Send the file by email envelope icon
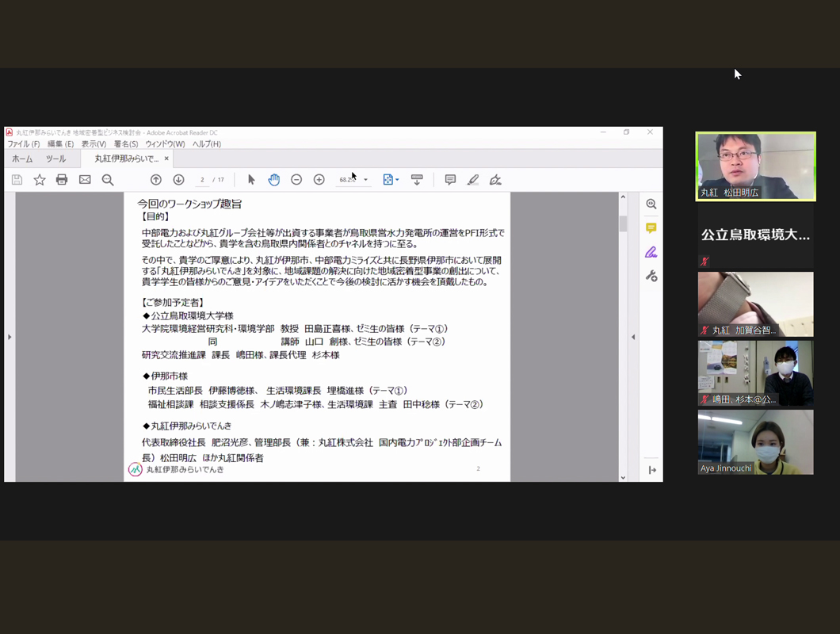 coord(85,180)
